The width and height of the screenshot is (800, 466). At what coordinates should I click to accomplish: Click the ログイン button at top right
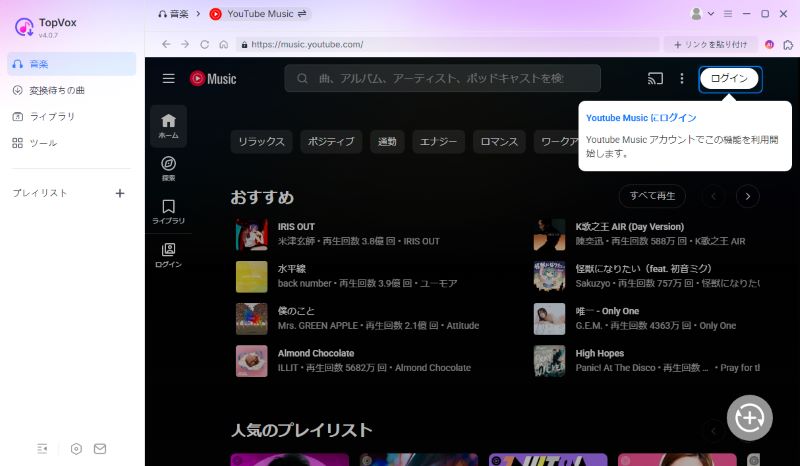coord(730,78)
